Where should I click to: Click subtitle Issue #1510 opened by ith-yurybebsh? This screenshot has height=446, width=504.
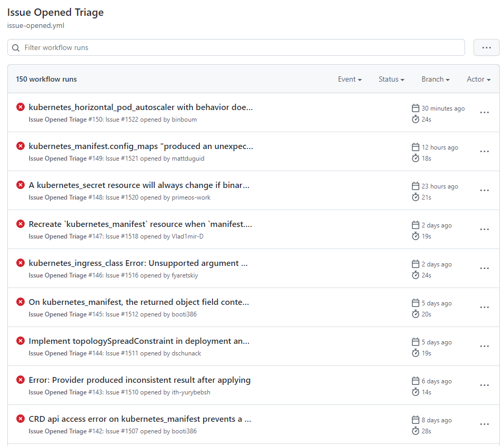click(x=158, y=392)
